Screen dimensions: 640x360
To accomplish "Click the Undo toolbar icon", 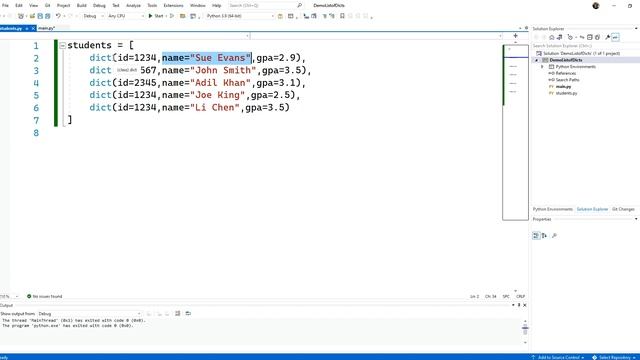I will tap(58, 16).
